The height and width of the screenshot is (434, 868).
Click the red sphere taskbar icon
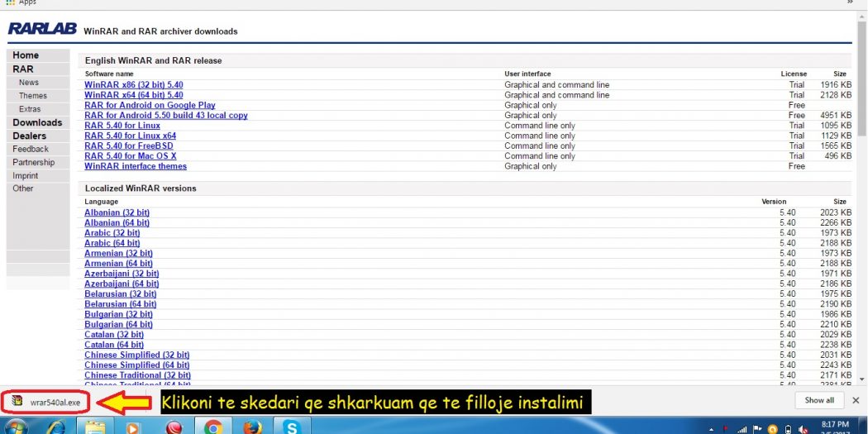click(x=173, y=427)
